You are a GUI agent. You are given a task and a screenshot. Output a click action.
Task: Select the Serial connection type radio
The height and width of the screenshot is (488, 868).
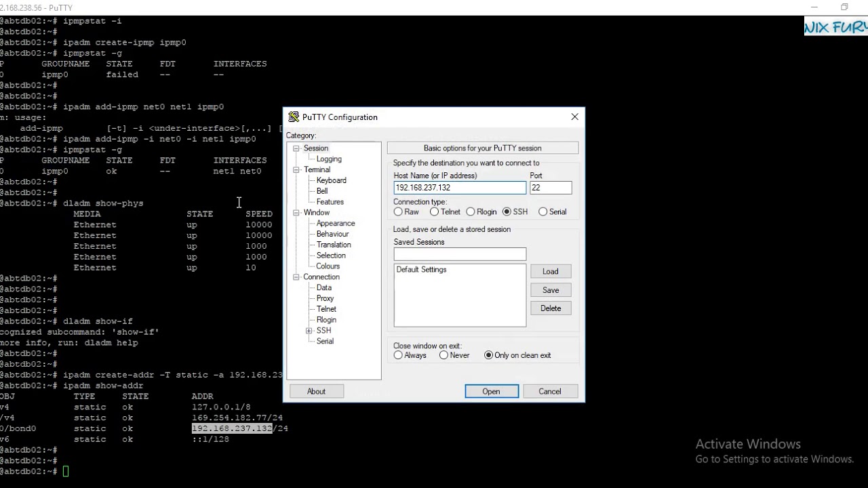pyautogui.click(x=542, y=211)
